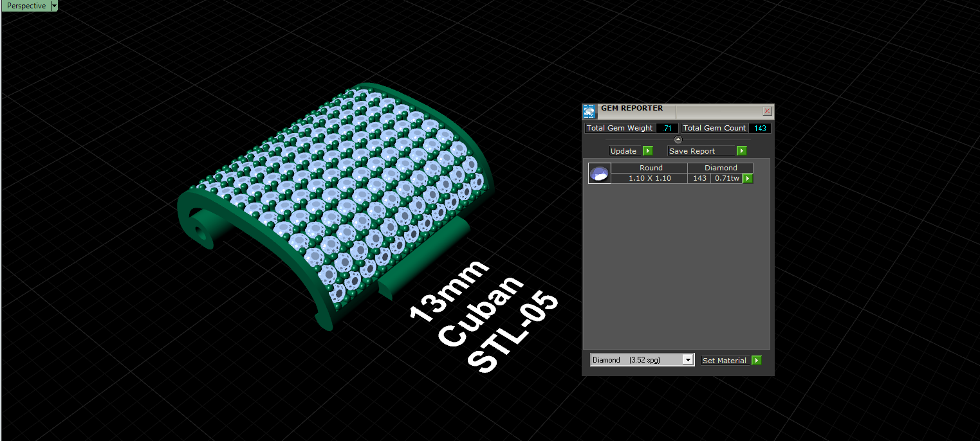This screenshot has width=980, height=441.
Task: Run Update with its green arrow button
Action: click(x=648, y=151)
